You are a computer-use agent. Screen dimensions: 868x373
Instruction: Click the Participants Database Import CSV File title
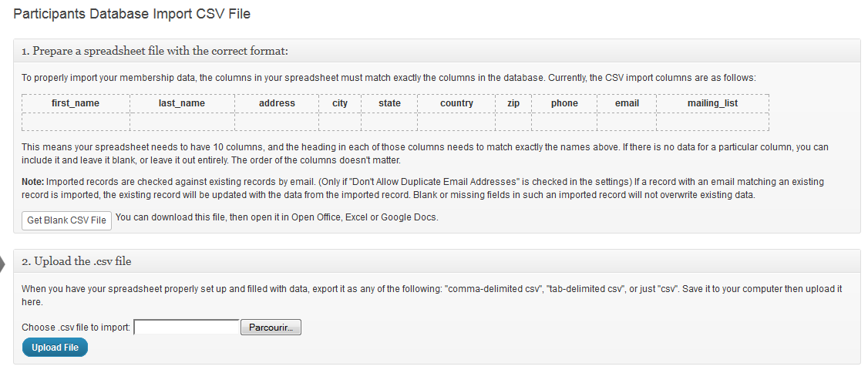[x=132, y=15]
